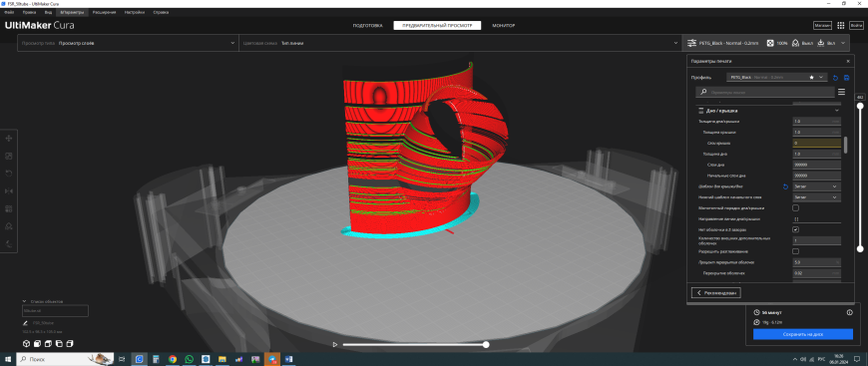Open Google Chrome from the taskbar
The image size is (868, 366).
click(x=173, y=359)
